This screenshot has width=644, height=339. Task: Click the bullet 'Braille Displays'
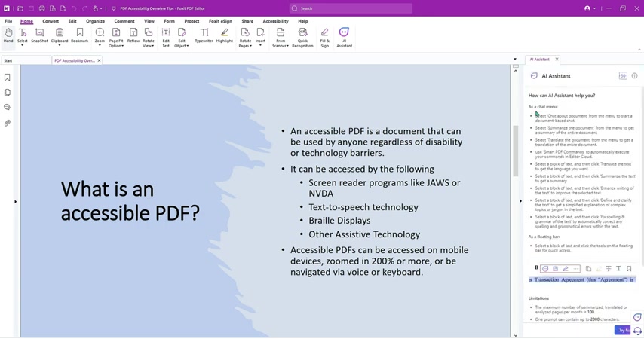pyautogui.click(x=339, y=221)
